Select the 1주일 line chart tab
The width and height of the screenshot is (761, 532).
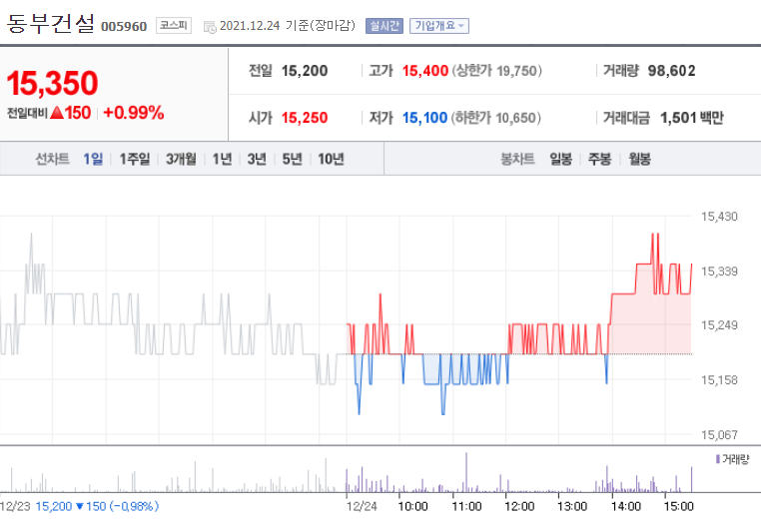pos(135,159)
